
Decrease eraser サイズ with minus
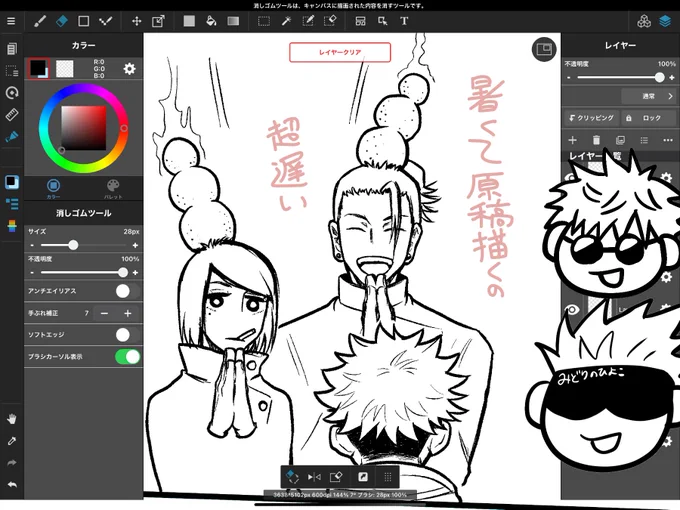[32, 245]
